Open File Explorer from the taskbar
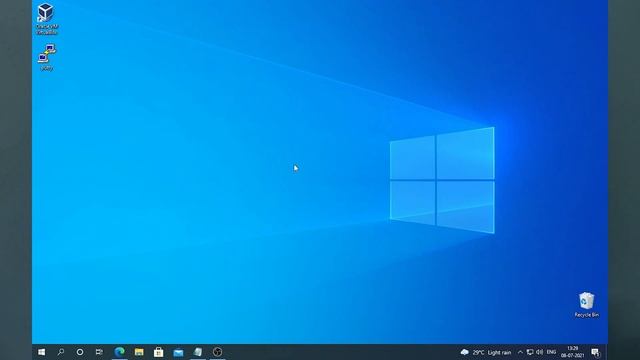The image size is (640, 360). tap(139, 352)
